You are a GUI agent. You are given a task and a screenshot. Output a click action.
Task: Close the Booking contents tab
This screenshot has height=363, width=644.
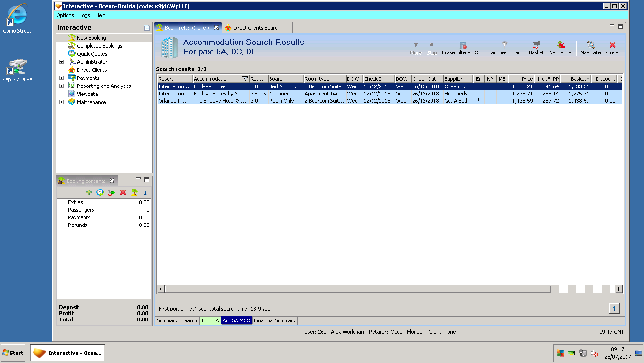(x=112, y=181)
